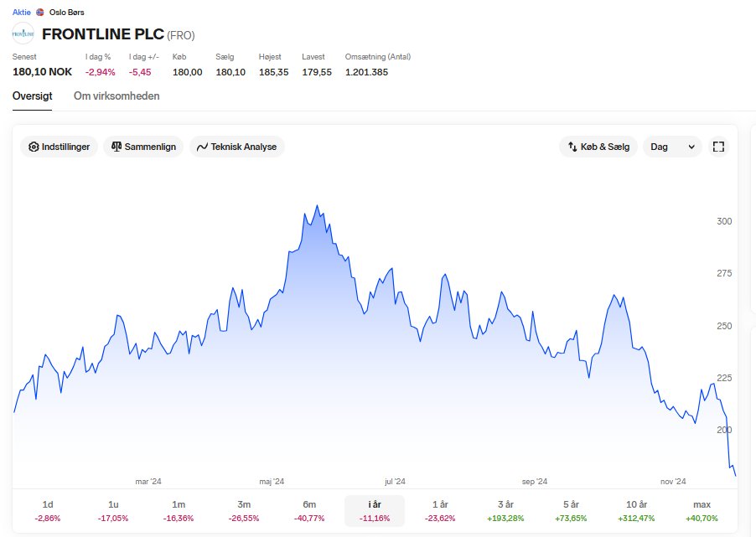756x537 pixels.
Task: Click the Højest value 185,35
Action: [x=274, y=72]
